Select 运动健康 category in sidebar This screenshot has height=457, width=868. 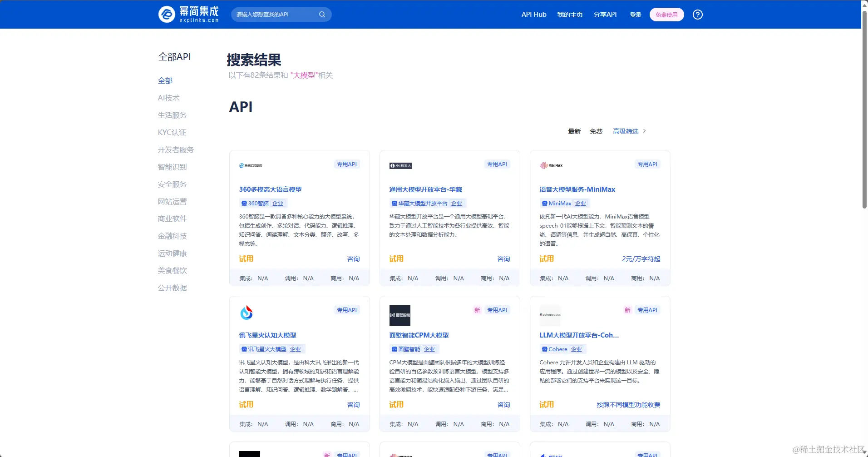click(x=172, y=253)
